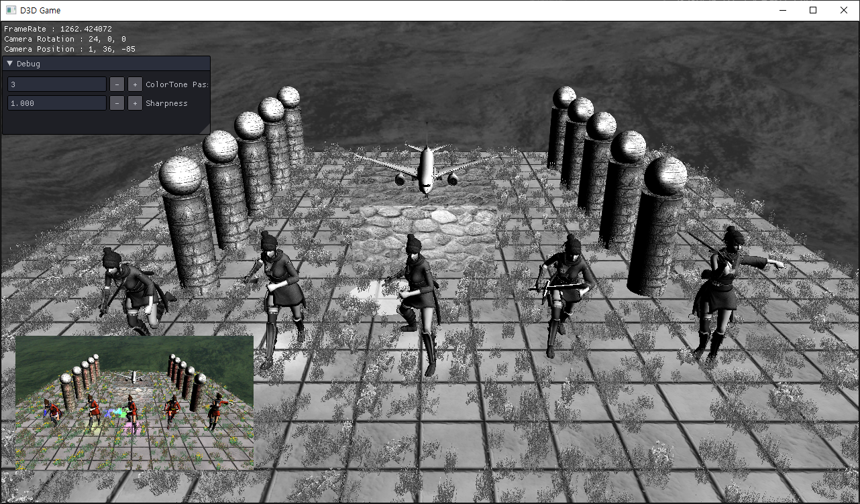Grab the Debug panel resize grip corner
Image resolution: width=860 pixels, height=504 pixels.
205,129
